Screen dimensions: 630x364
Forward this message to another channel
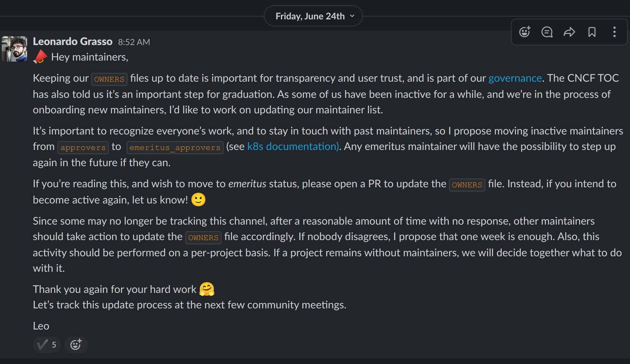coord(569,32)
